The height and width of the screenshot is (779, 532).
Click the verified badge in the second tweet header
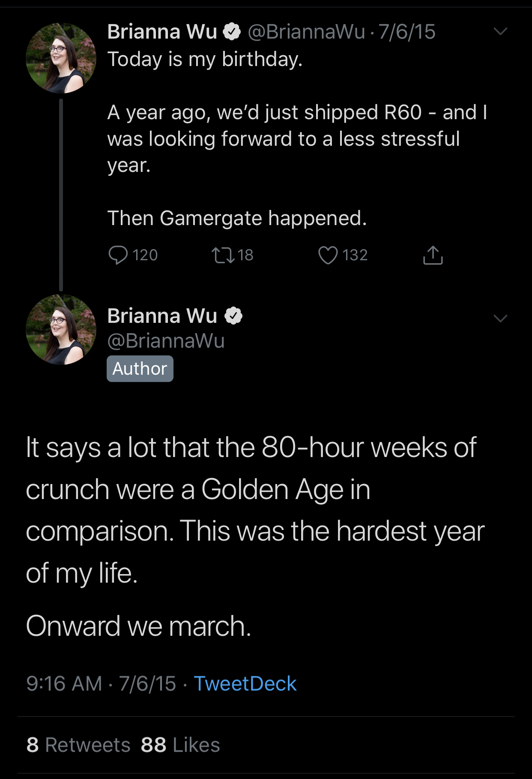234,316
